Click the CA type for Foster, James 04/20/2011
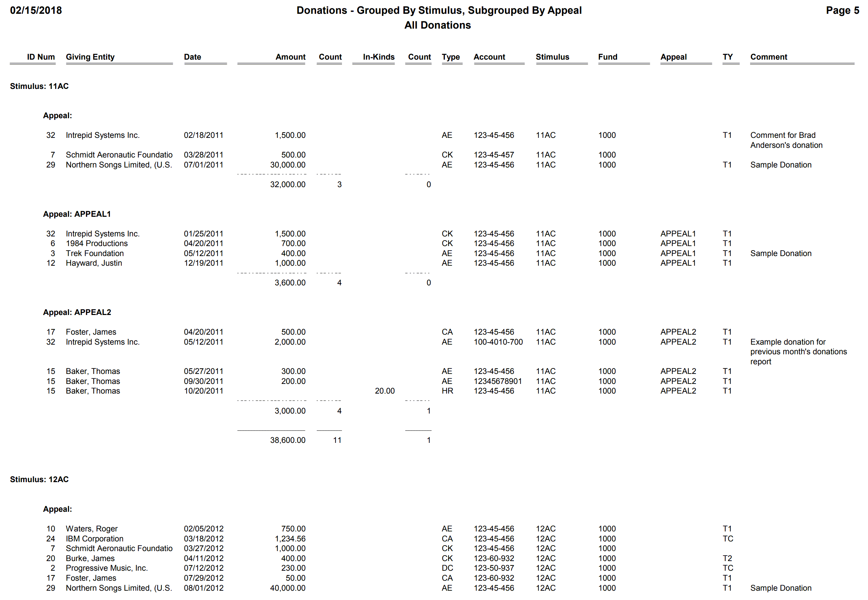This screenshot has height=600, width=868. coord(447,332)
